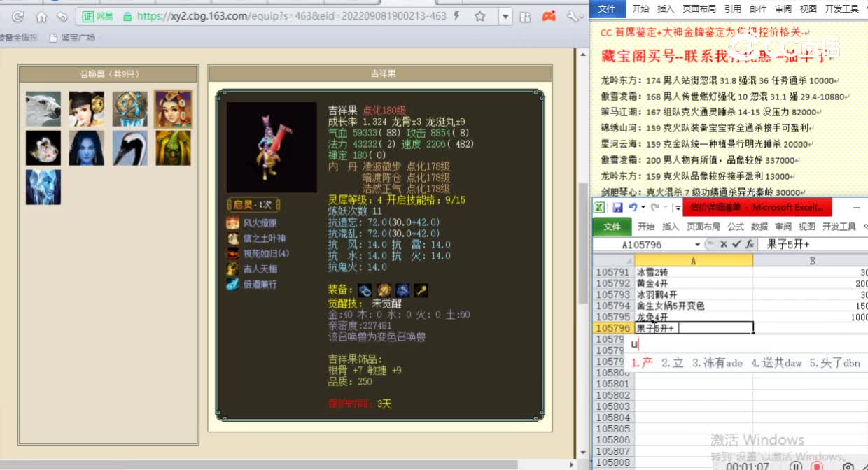The image size is (868, 470).
Task: Cancel entry with formula bar X icon
Action: (724, 245)
